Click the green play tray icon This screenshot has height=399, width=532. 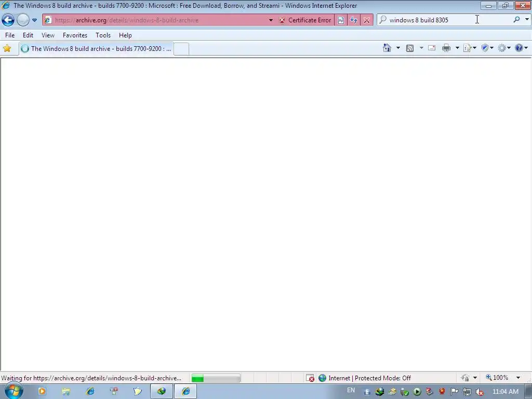[417, 392]
